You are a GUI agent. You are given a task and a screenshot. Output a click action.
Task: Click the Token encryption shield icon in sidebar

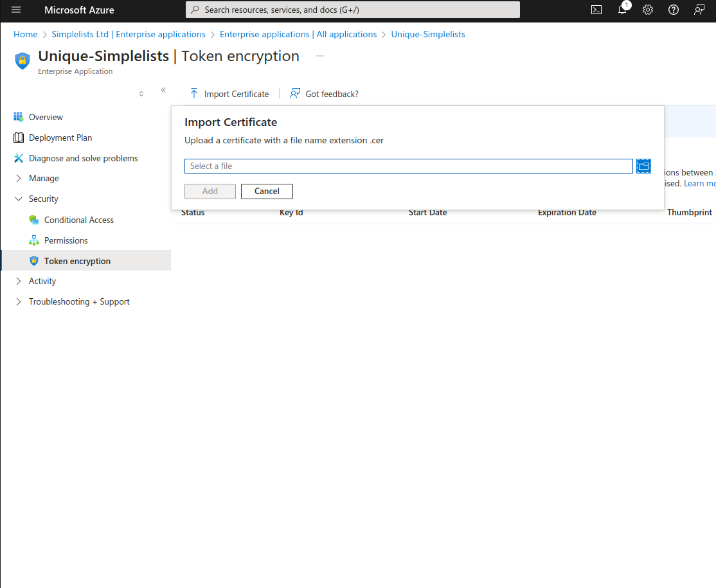coord(34,261)
